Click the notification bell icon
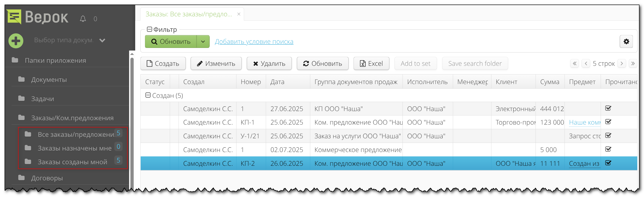The height and width of the screenshot is (198, 644). 83,19
